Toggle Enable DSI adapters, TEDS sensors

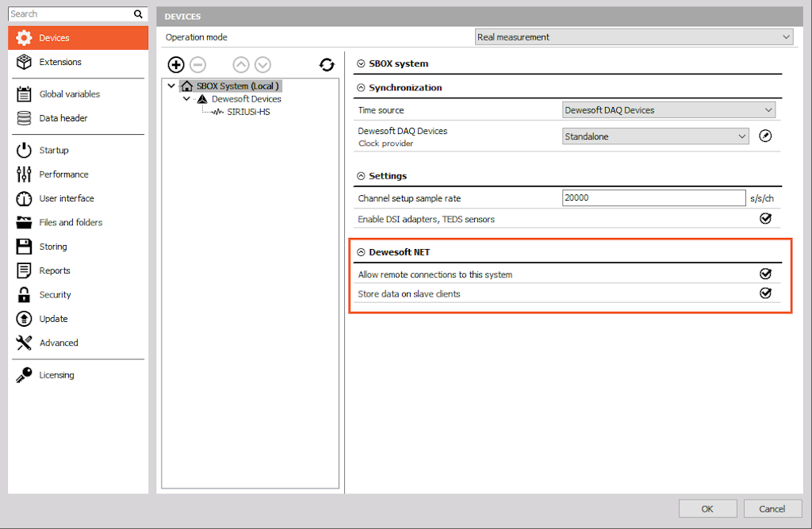tap(765, 219)
